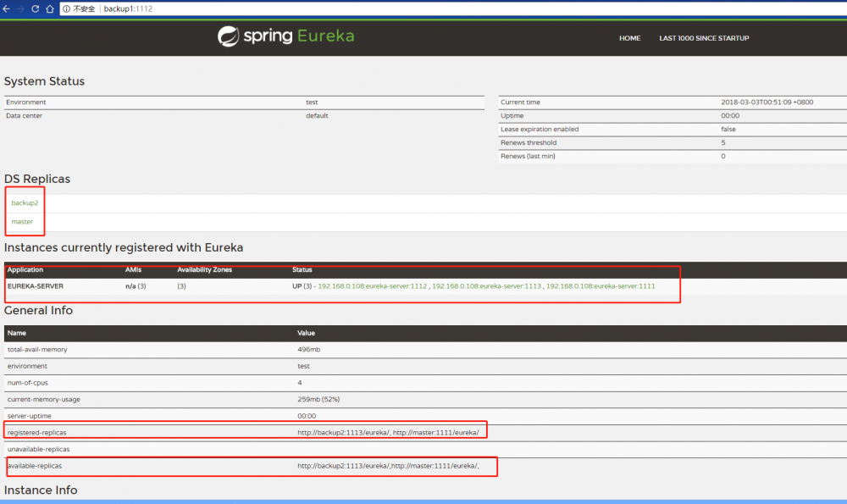Click the Name column header in General Info
The width and height of the screenshot is (847, 504).
pyautogui.click(x=17, y=333)
